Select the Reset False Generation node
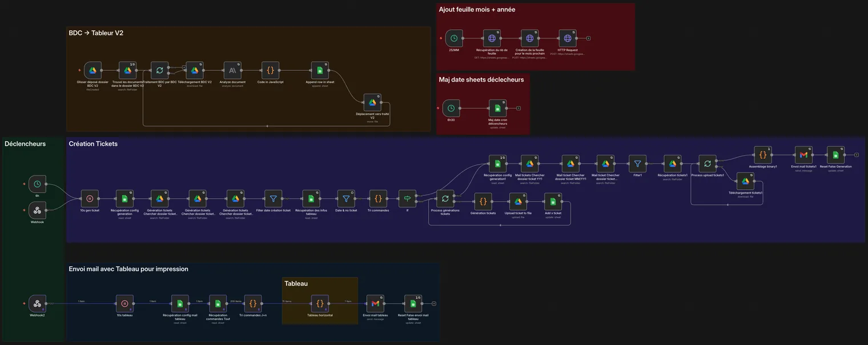868x345 pixels. point(835,155)
